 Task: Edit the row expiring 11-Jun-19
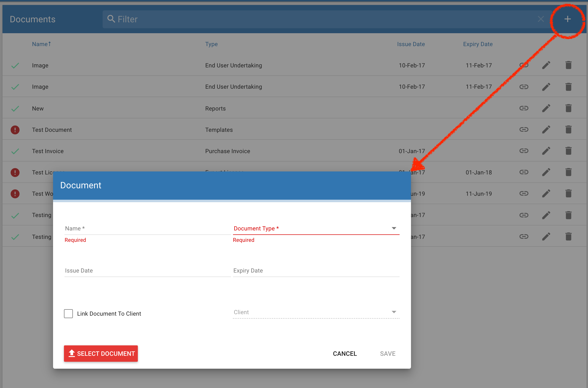click(546, 193)
